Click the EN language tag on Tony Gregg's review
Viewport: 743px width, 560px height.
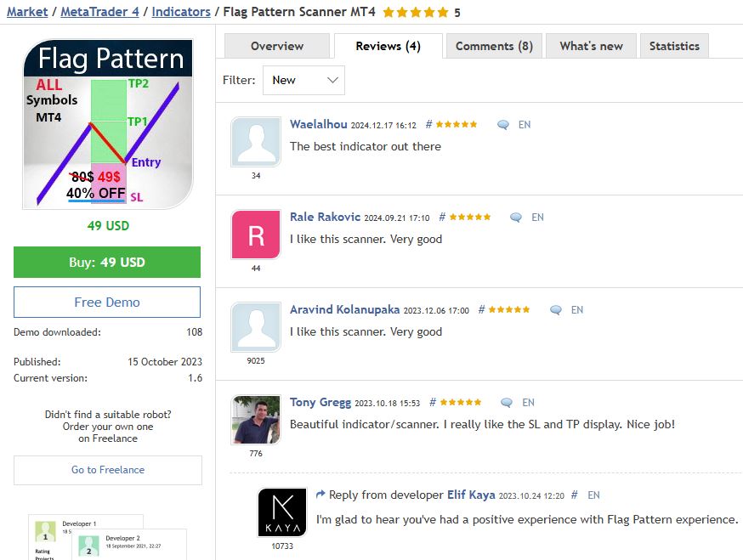528,403
